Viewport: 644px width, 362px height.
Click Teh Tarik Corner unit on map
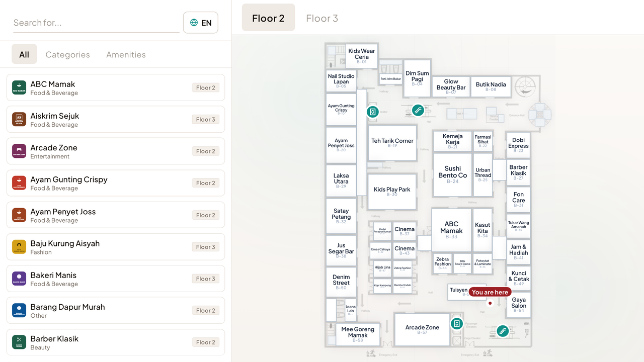pos(392,143)
